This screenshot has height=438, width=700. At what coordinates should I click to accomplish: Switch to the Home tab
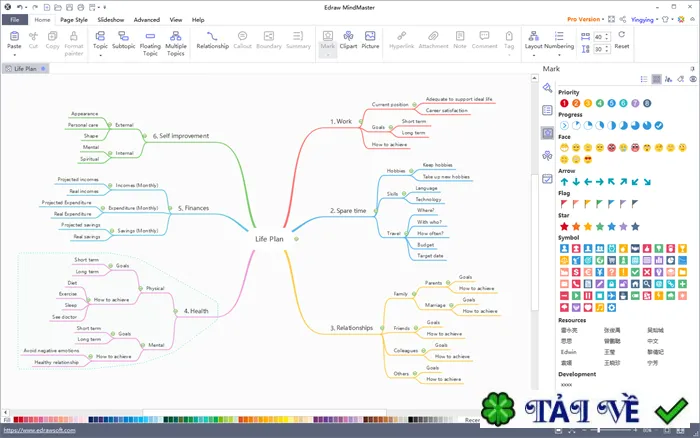(42, 20)
